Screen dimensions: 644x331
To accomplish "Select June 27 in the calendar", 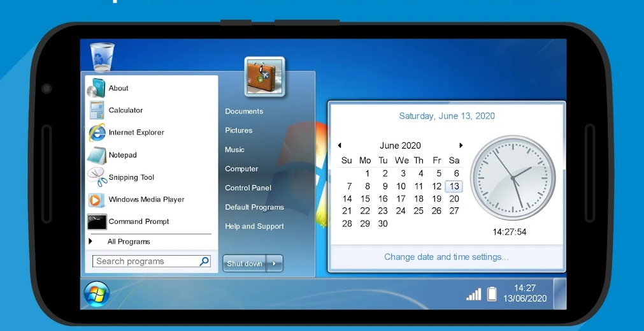I will click(454, 211).
